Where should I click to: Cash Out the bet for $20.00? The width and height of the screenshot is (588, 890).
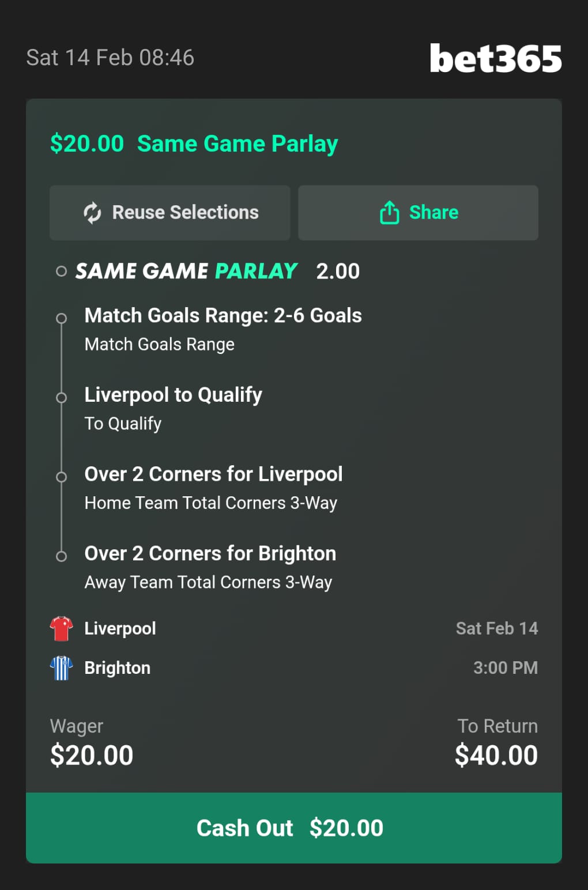coord(294,828)
